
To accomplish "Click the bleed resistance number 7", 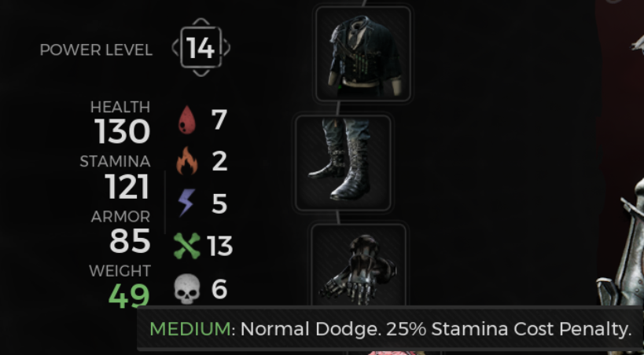I will tap(219, 119).
